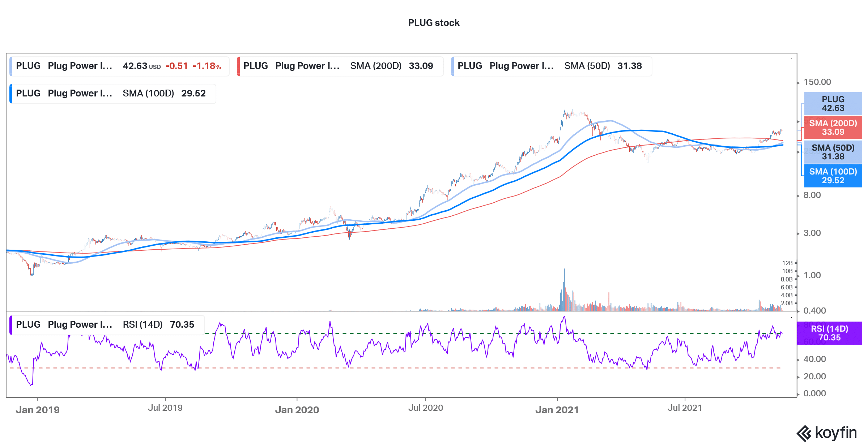Select the SMA (100D) 29.52 legend box
Viewport: 868px width, 448px height.
pyautogui.click(x=113, y=94)
